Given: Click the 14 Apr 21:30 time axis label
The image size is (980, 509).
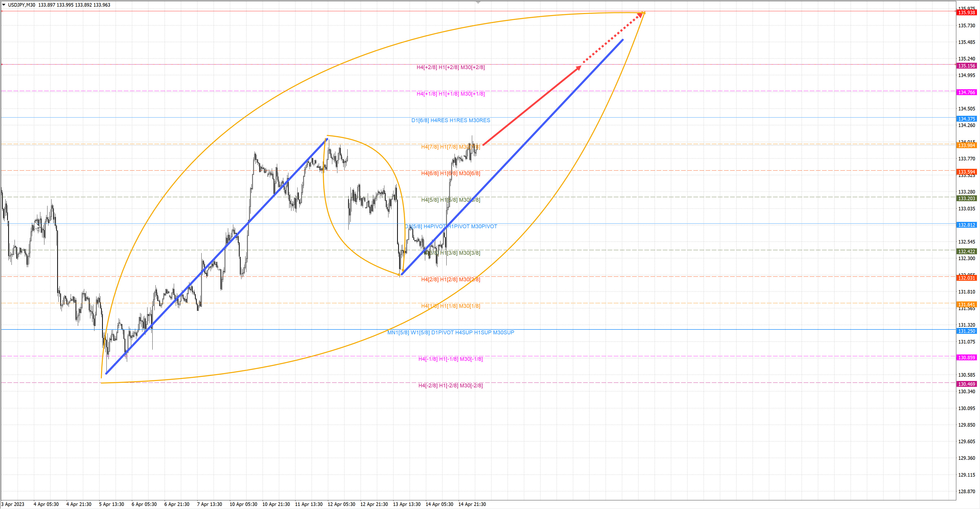Looking at the screenshot, I should pos(472,504).
